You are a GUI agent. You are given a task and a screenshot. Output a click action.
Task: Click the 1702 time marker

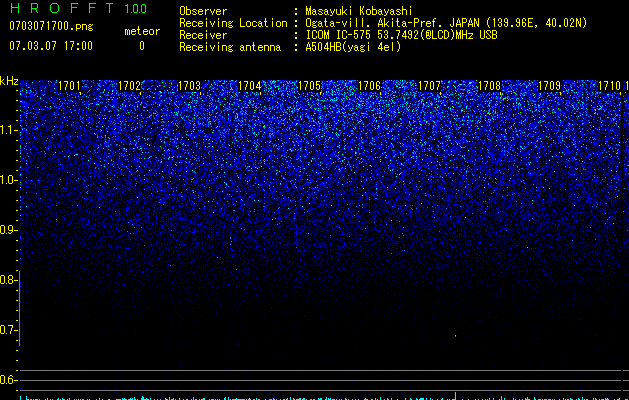(130, 86)
